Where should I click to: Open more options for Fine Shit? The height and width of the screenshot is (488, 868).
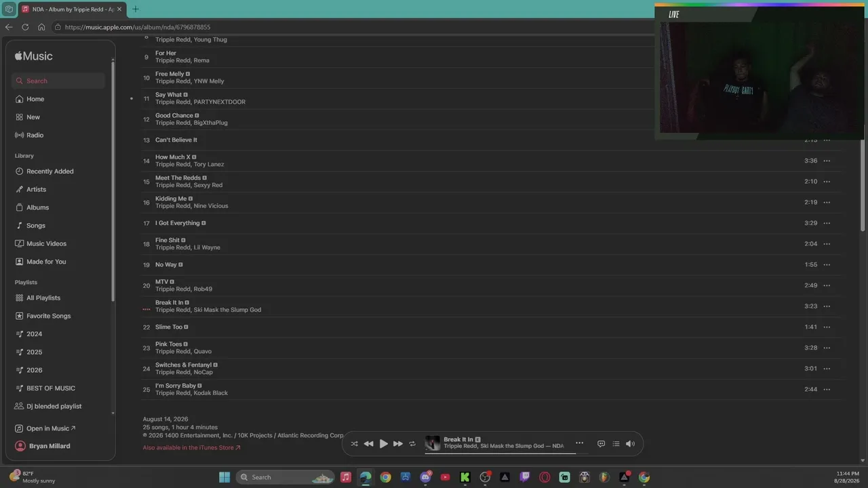point(827,244)
